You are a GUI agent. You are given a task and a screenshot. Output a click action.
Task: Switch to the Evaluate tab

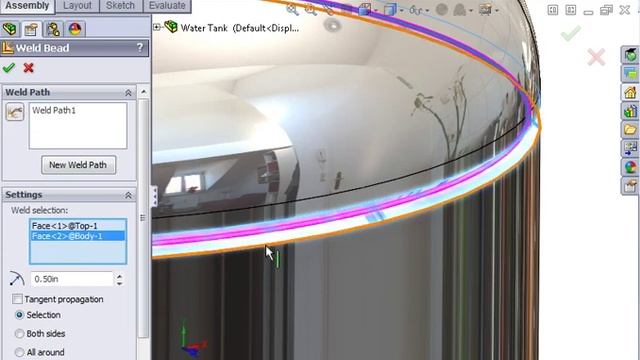[x=167, y=6]
